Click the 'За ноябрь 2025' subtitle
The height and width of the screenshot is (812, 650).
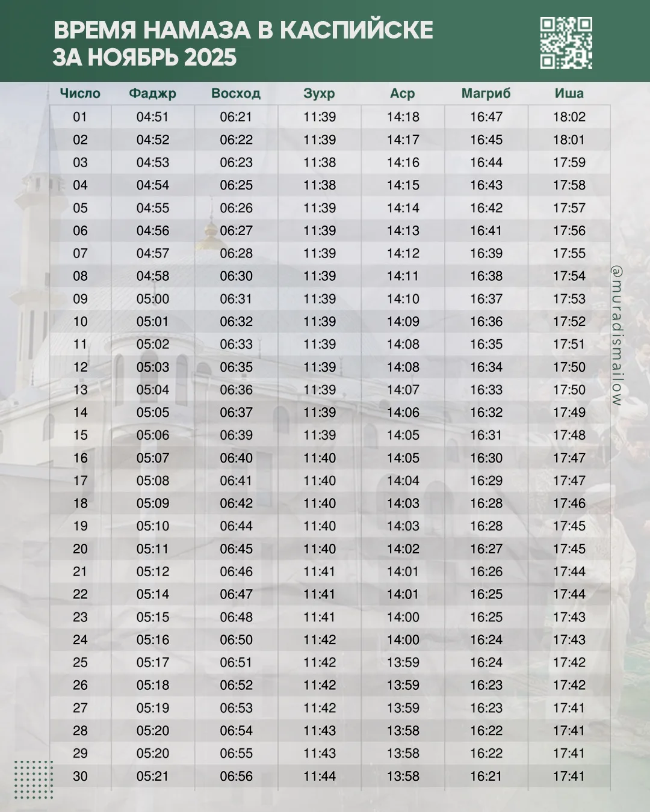(x=144, y=58)
